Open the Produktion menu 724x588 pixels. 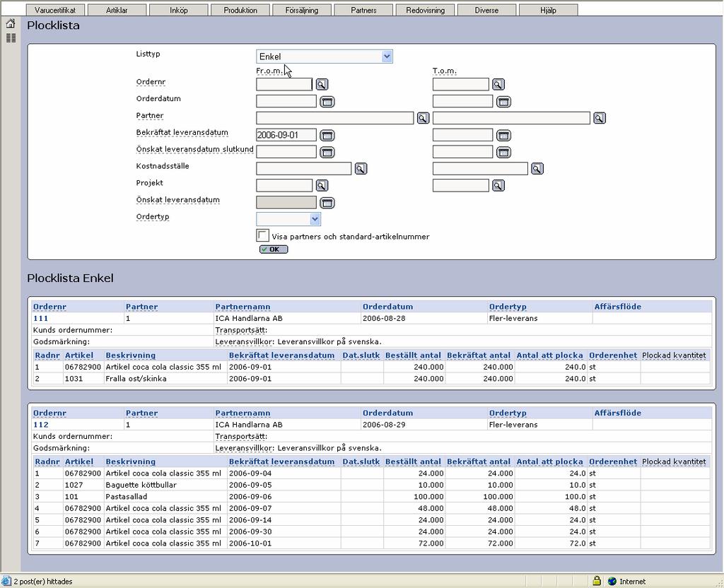(x=240, y=10)
